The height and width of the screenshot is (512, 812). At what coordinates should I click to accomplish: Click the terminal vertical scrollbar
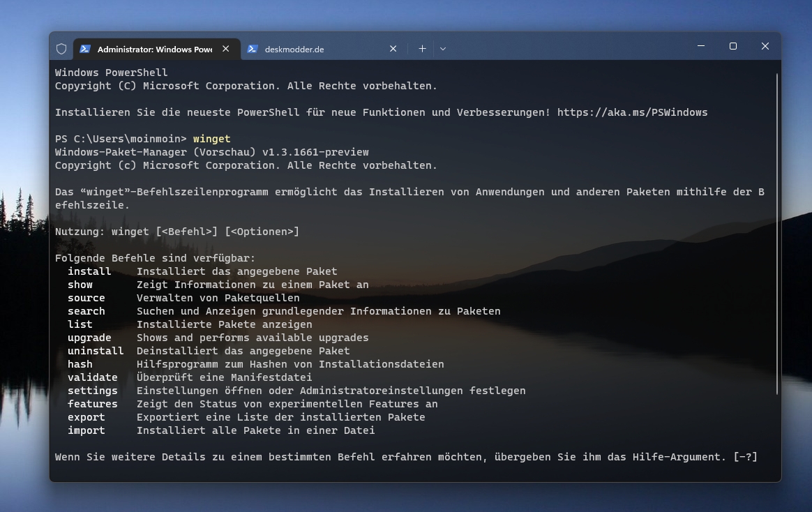click(x=777, y=234)
